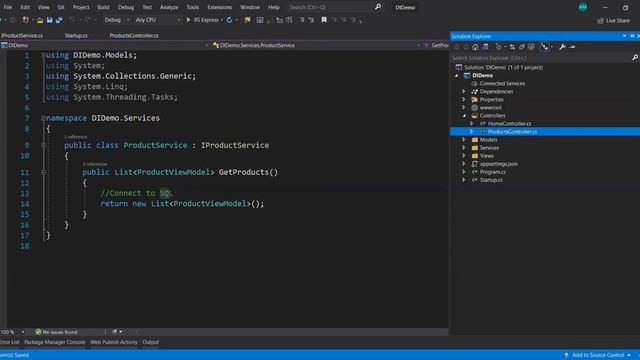Image resolution: width=640 pixels, height=360 pixels.
Task: Select the Solution 'DIDemo' root node
Action: pos(503,67)
